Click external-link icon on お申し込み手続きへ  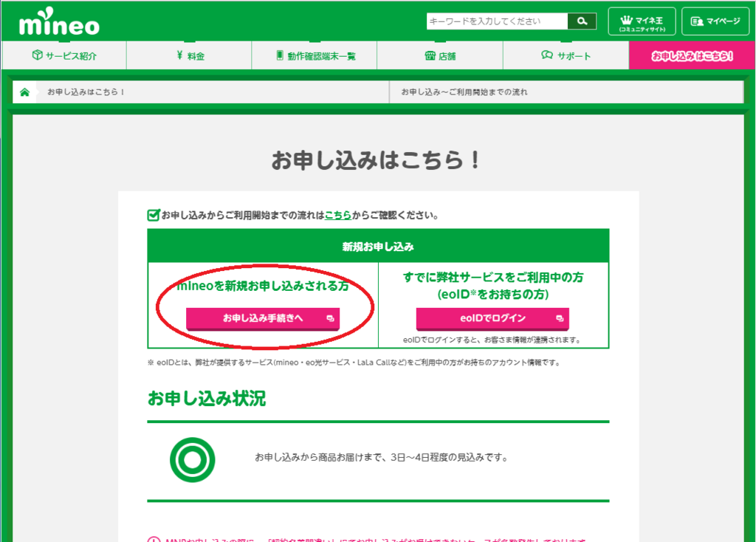point(330,318)
